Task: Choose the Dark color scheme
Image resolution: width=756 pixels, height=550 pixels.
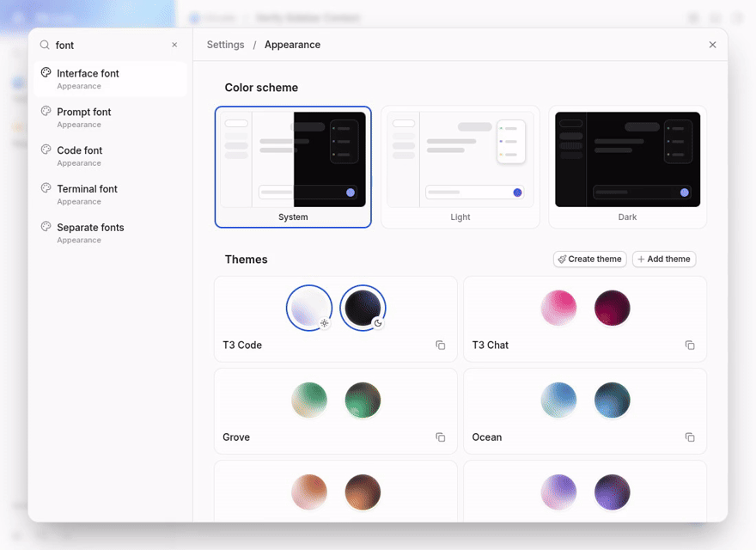Action: pyautogui.click(x=628, y=167)
